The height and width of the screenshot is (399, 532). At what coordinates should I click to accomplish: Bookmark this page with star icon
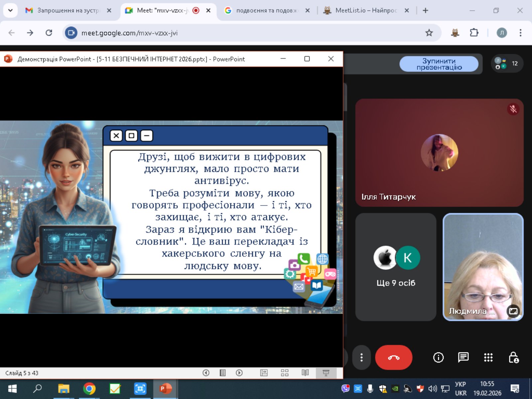[429, 33]
